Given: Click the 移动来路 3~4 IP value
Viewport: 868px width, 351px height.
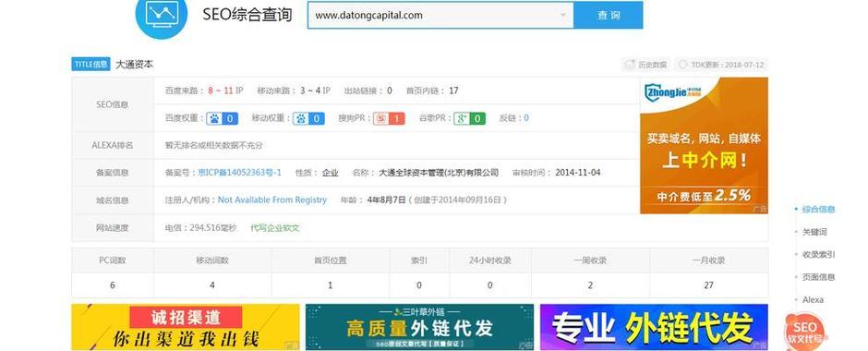Looking at the screenshot, I should coord(316,91).
